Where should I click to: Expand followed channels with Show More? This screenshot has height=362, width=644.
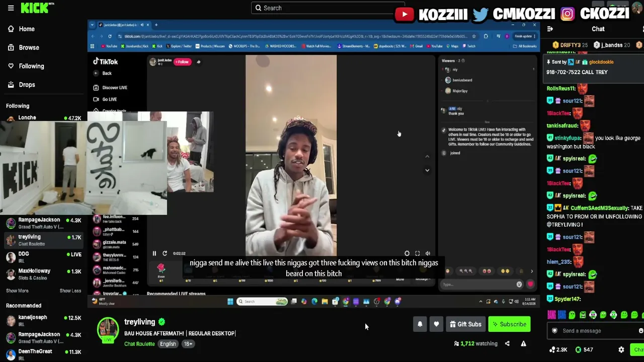coord(17,291)
